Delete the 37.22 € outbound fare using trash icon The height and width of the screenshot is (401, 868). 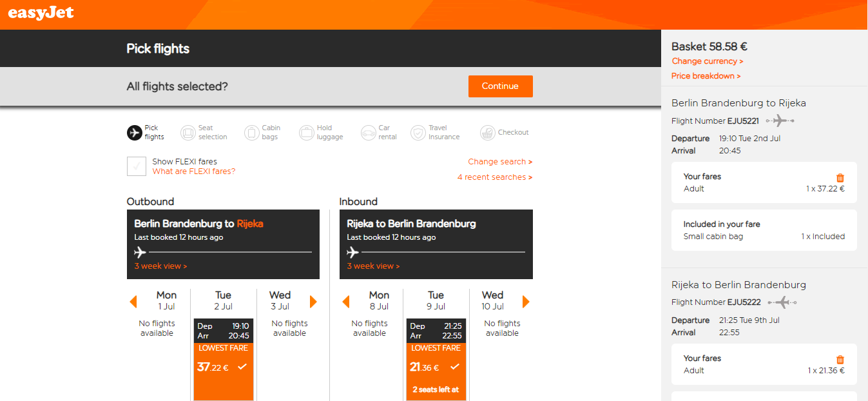click(840, 178)
